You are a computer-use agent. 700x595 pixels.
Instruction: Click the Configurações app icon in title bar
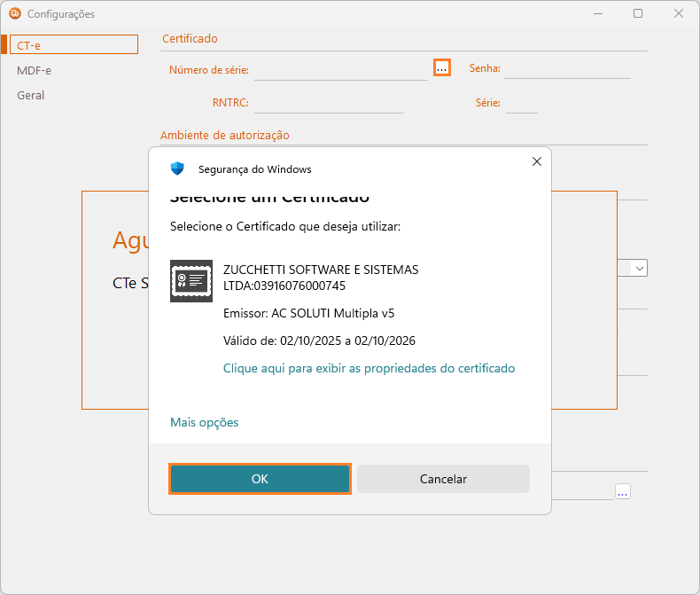[14, 13]
